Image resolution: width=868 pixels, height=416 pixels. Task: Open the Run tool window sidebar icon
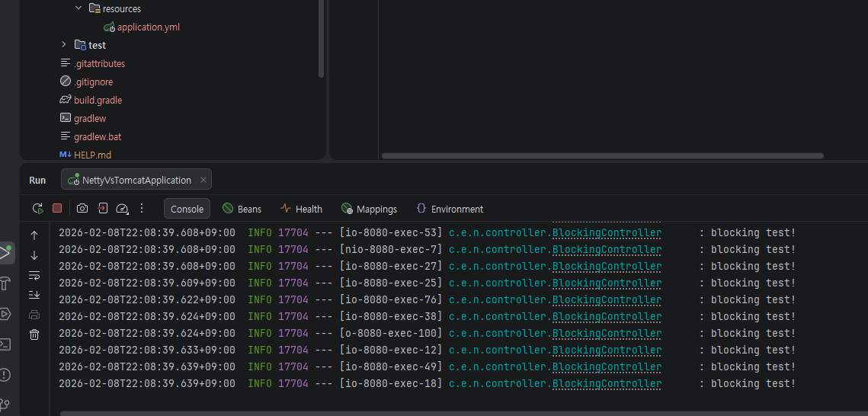coord(5,254)
